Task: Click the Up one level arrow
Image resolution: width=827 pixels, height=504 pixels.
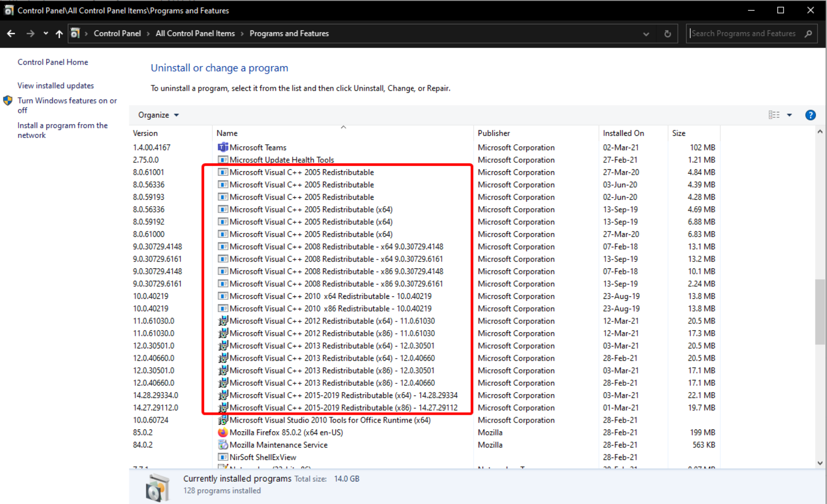Action: [59, 34]
